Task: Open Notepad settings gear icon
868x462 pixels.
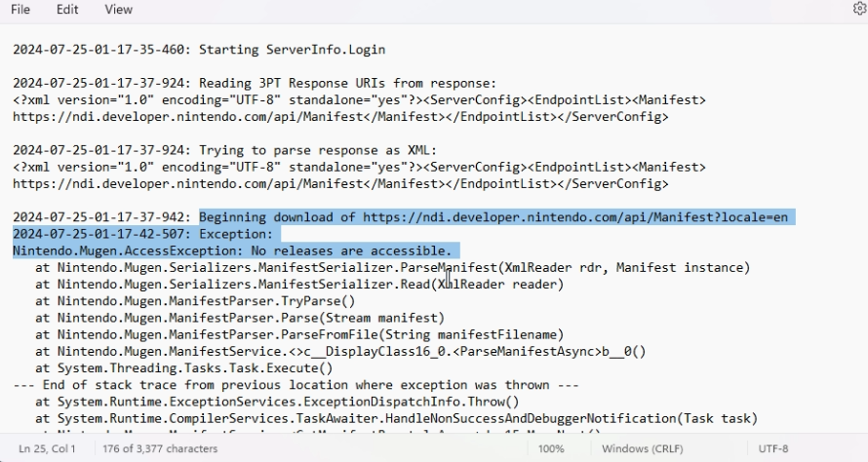Action: (x=859, y=9)
